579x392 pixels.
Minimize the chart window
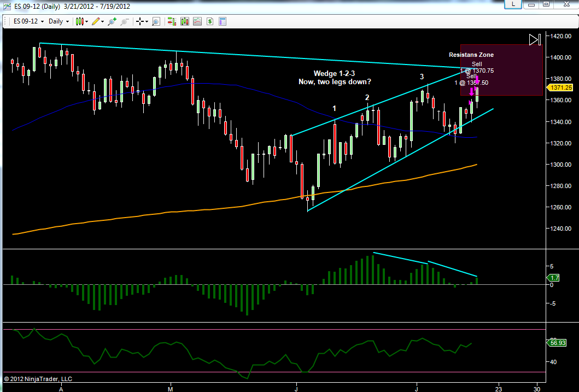point(532,4)
